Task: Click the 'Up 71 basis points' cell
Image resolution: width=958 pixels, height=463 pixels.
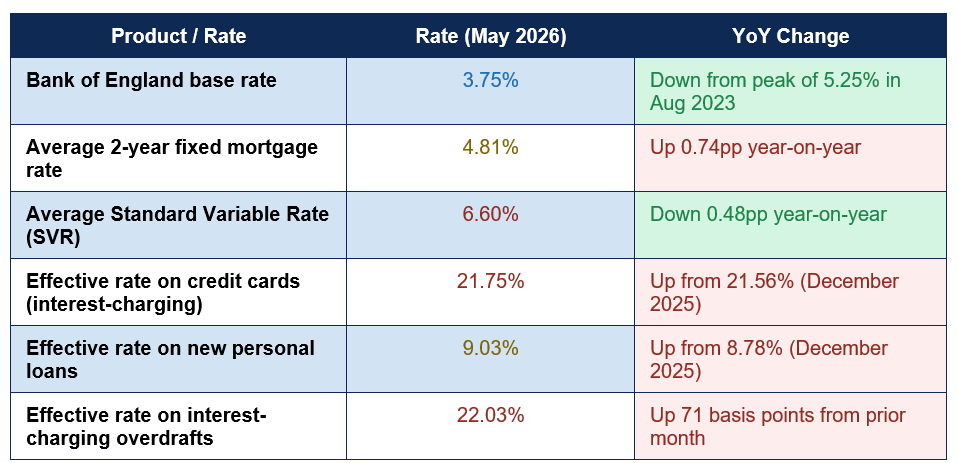Action: tap(791, 426)
